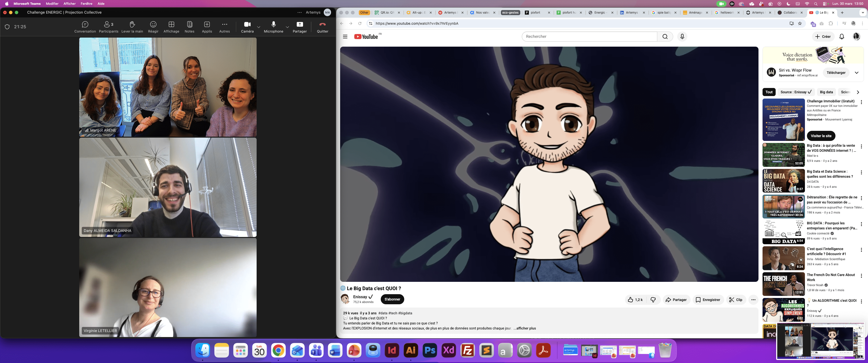Click the S'abonner subscribe button

[392, 299]
